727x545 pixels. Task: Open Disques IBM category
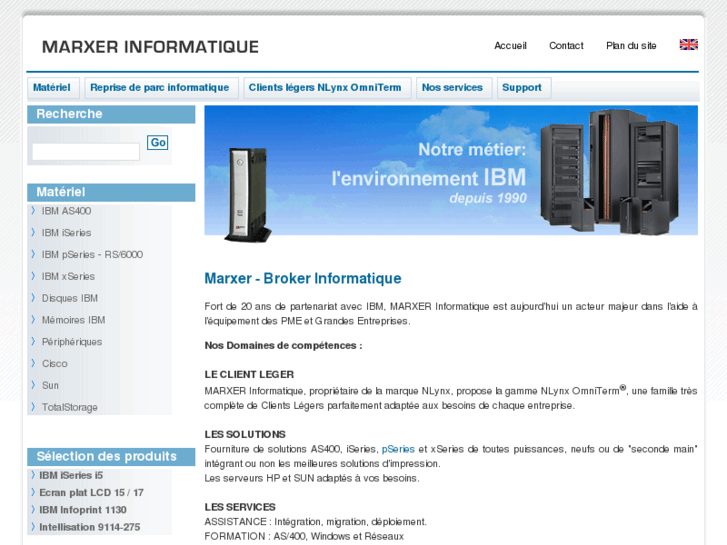pyautogui.click(x=70, y=298)
